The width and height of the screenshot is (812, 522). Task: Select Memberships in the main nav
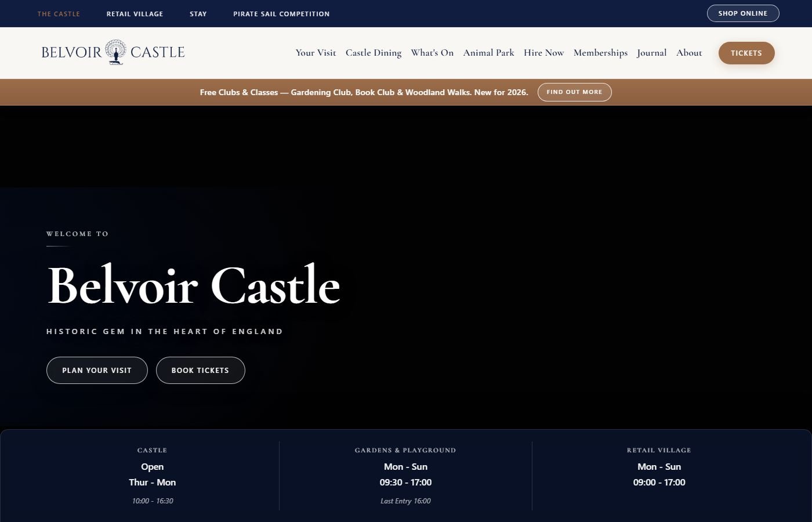point(600,53)
